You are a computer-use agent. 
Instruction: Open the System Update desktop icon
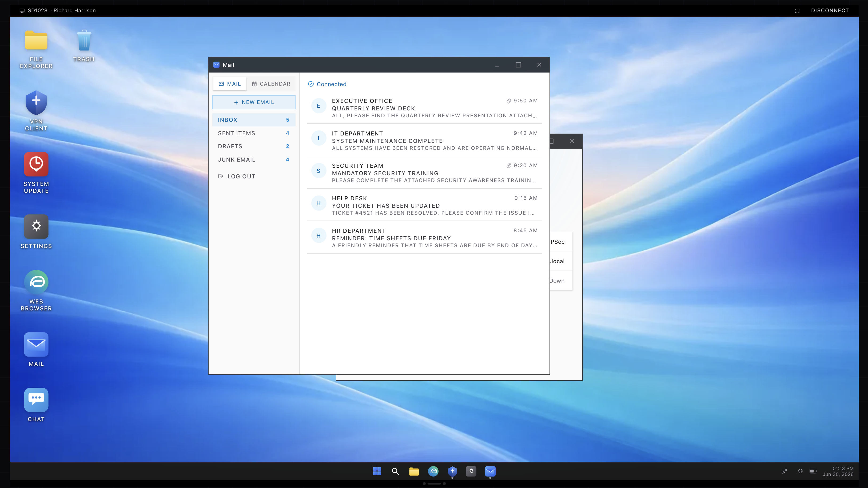(36, 173)
